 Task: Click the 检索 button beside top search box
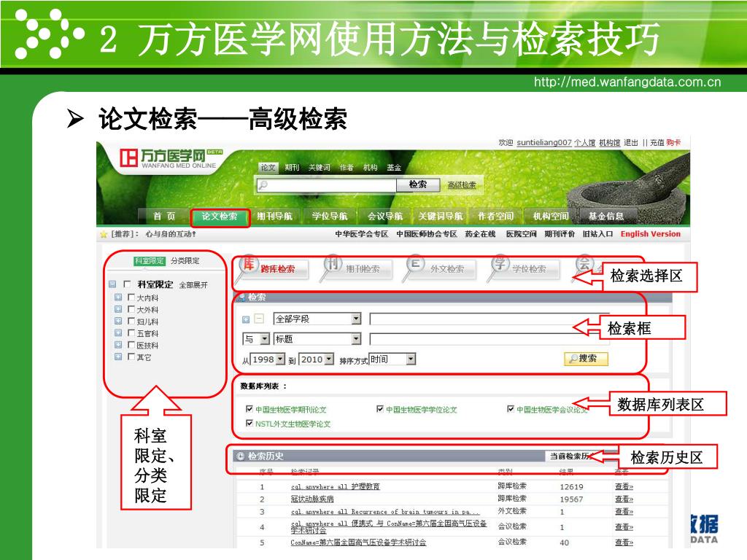418,184
